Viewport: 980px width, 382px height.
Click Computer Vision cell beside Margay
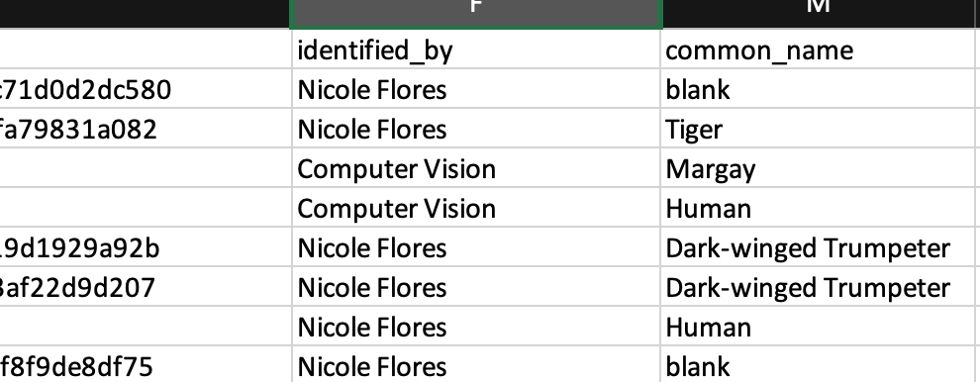point(476,167)
